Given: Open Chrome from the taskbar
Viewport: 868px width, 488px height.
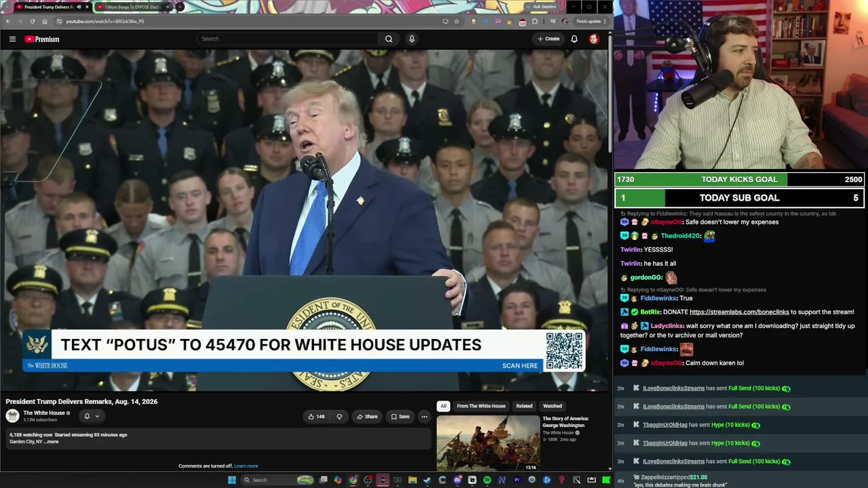Looking at the screenshot, I should [x=353, y=480].
